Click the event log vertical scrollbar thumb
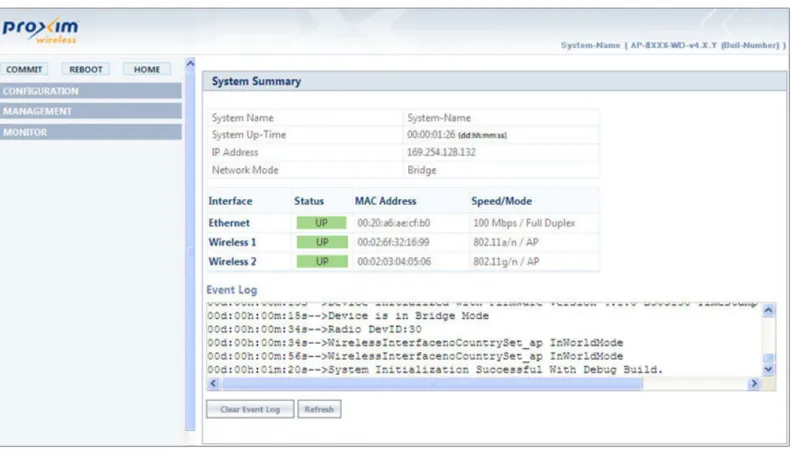This screenshot has height=452, width=792. 768,358
